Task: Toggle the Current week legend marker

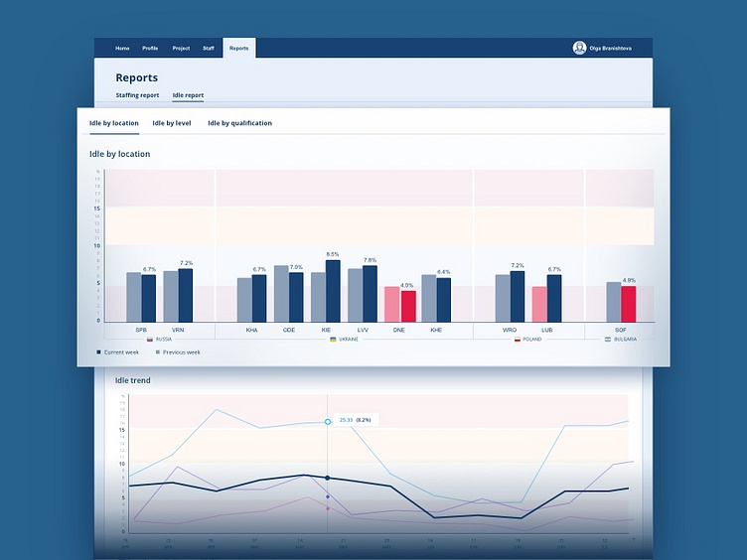Action: pos(98,351)
